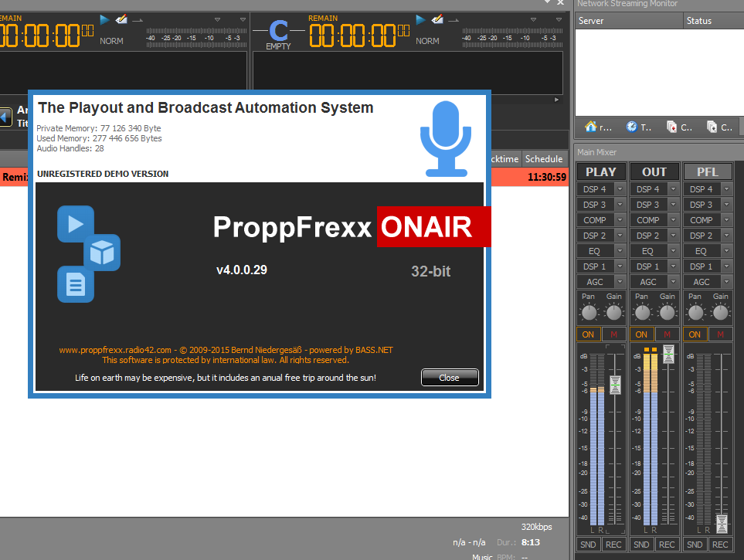Toggle REC on the PLAY channel
This screenshot has width=744, height=560.
pyautogui.click(x=613, y=545)
